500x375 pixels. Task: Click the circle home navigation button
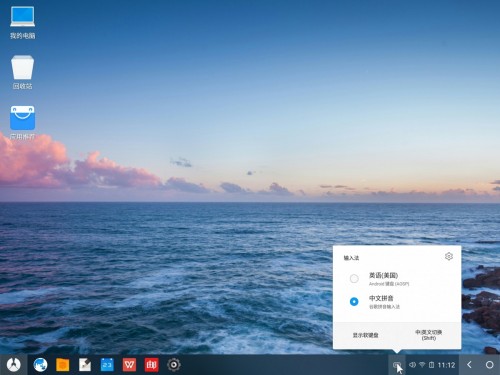tap(489, 365)
